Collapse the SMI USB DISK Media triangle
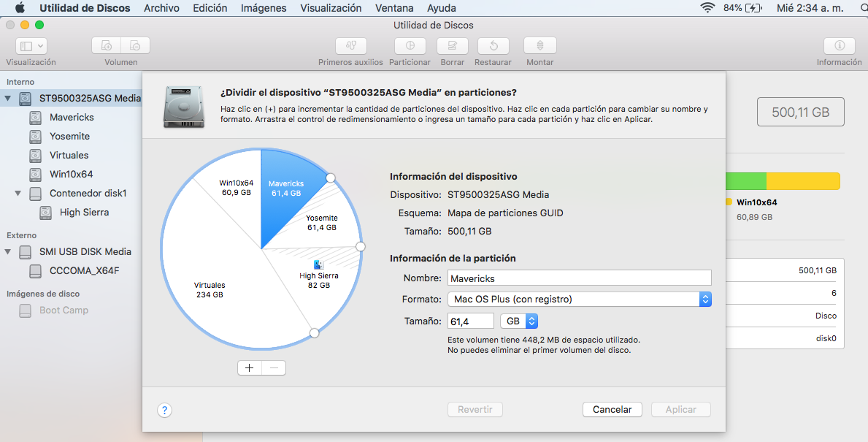868x442 pixels. (x=8, y=251)
